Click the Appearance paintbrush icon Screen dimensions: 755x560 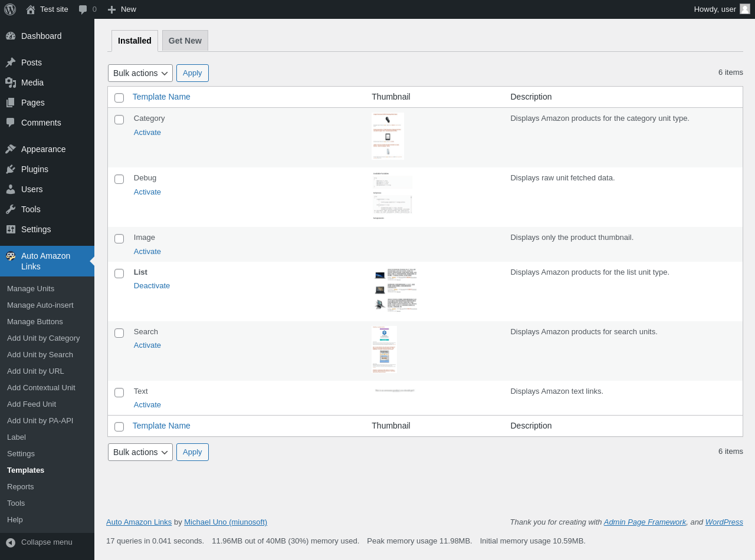pyautogui.click(x=11, y=149)
